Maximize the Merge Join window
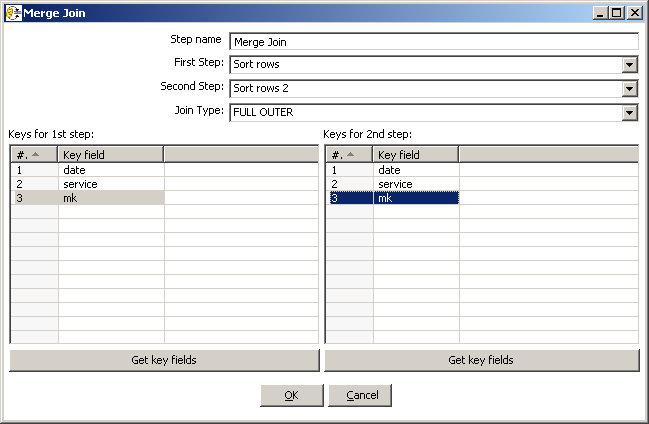Viewport: 649px width, 424px height. pos(617,13)
